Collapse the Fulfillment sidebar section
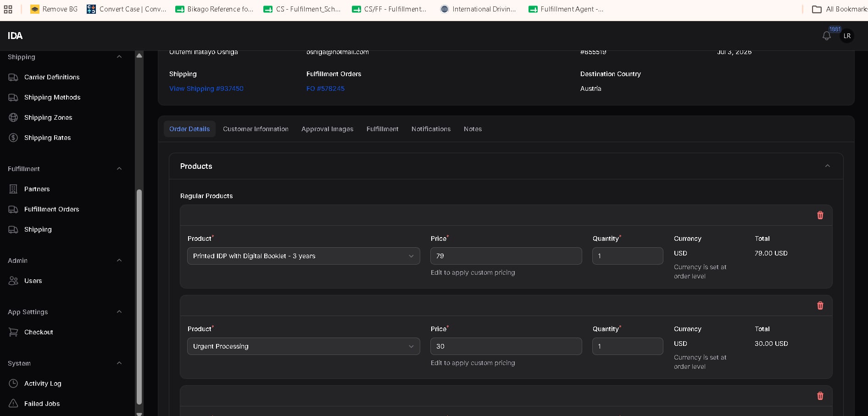 coord(119,169)
